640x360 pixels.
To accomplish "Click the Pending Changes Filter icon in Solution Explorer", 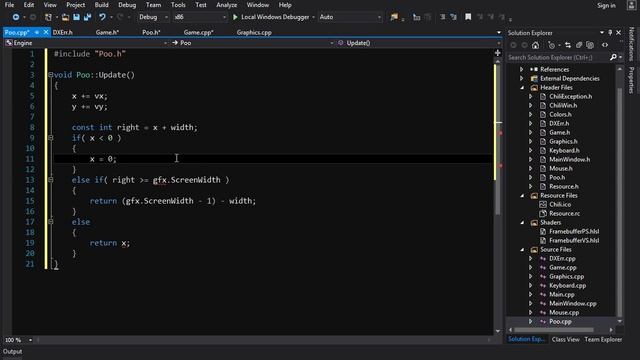I will (551, 45).
